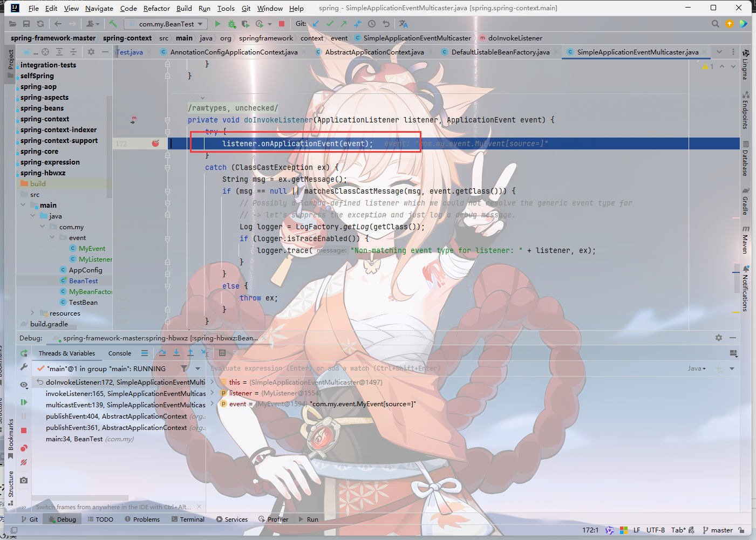Screen dimensions: 756x540
Task: Toggle the breakpoint at line 172
Action: (x=155, y=143)
